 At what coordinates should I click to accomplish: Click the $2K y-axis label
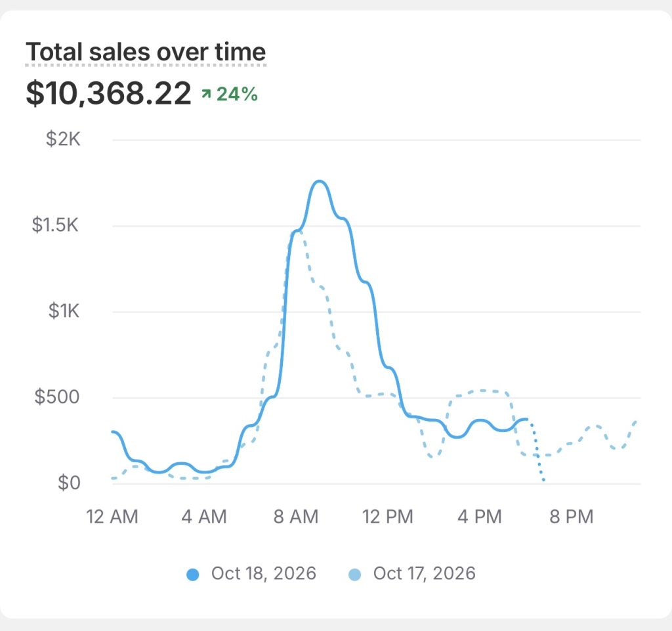pyautogui.click(x=63, y=139)
